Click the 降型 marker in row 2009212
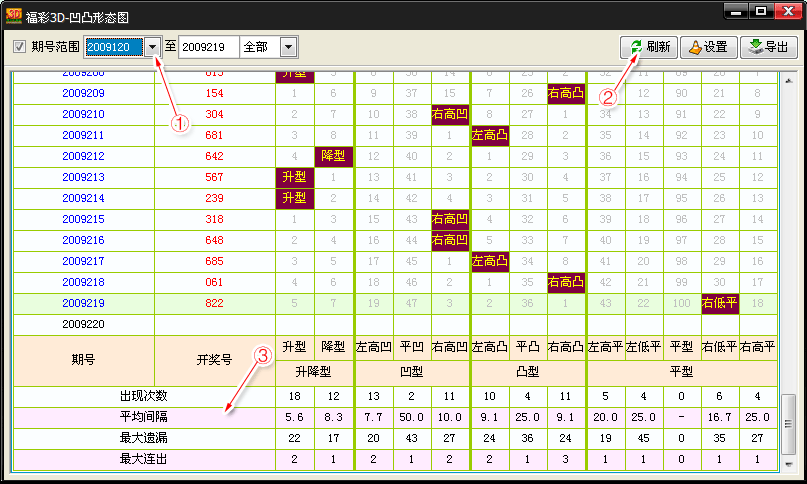Viewport: 807px width, 484px height. tap(334, 156)
